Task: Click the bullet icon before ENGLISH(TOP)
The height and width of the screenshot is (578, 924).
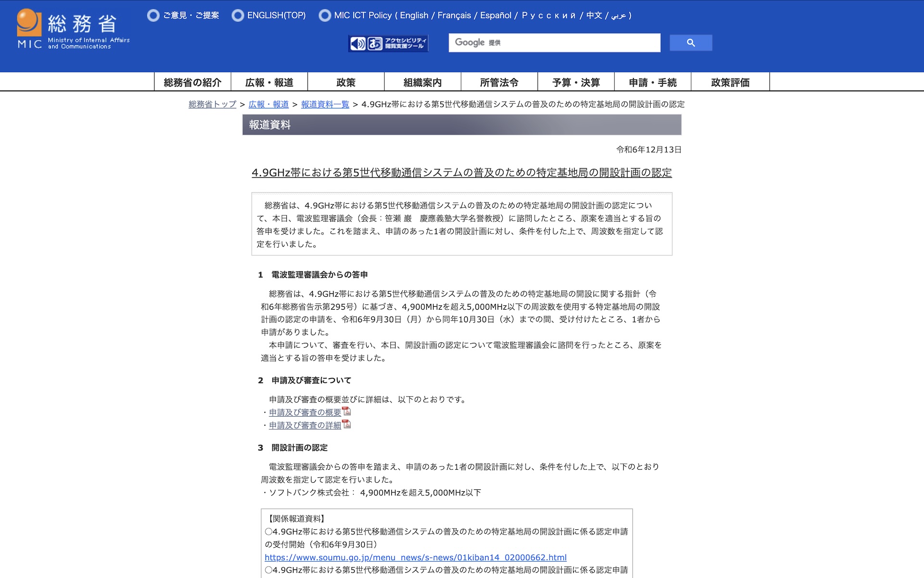Action: 238,15
